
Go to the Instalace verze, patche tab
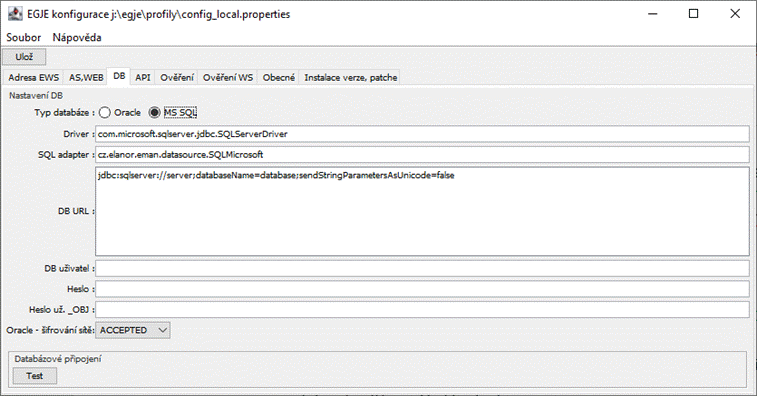click(x=350, y=77)
